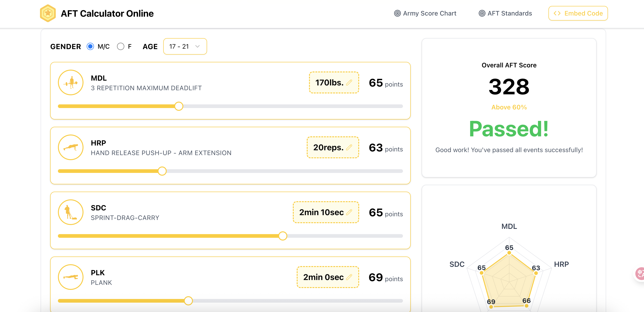
Task: Click the HRP push-up slider handle
Action: (x=162, y=171)
